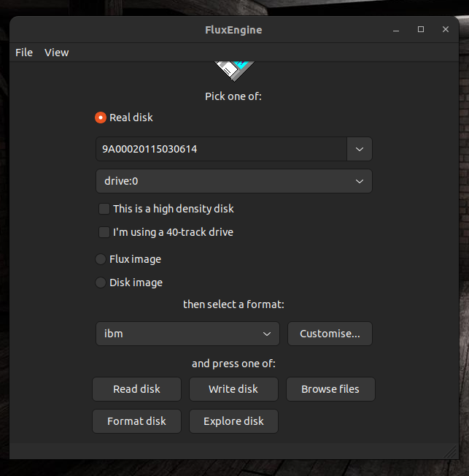Click 'and press one of:' label

[x=233, y=364]
